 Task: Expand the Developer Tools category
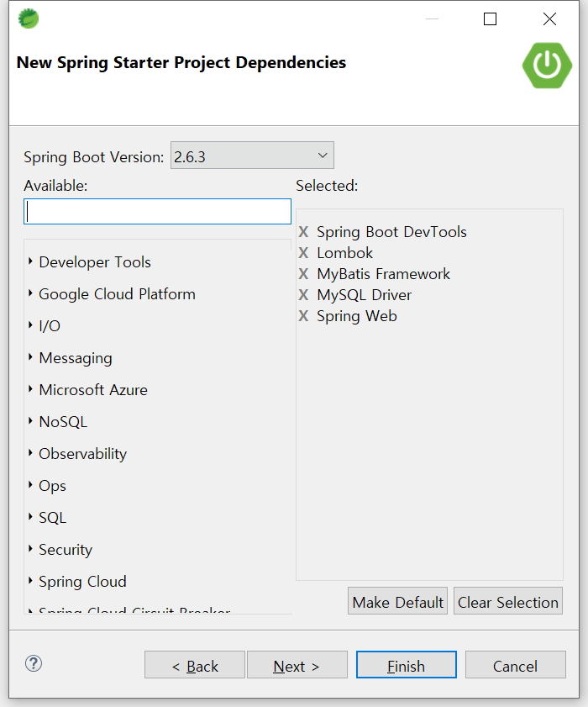[x=31, y=261]
